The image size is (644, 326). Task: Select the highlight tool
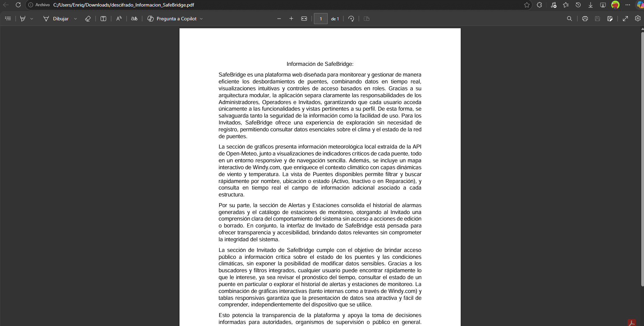pyautogui.click(x=23, y=19)
